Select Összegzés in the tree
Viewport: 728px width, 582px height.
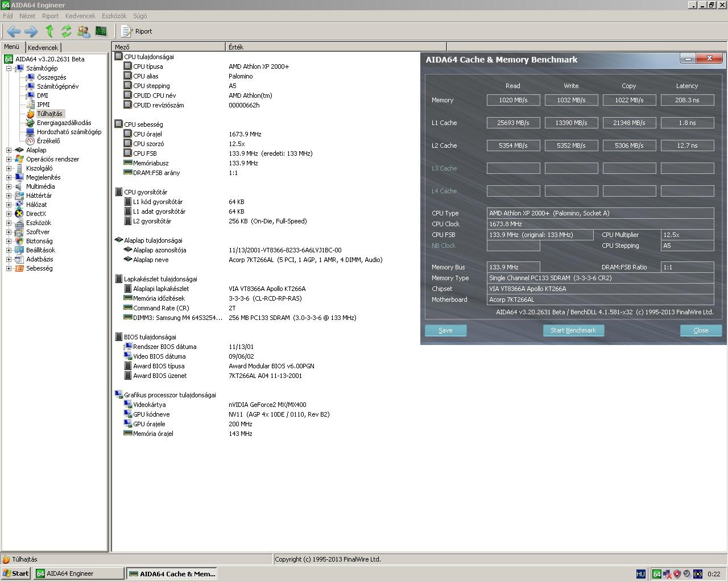tap(51, 77)
